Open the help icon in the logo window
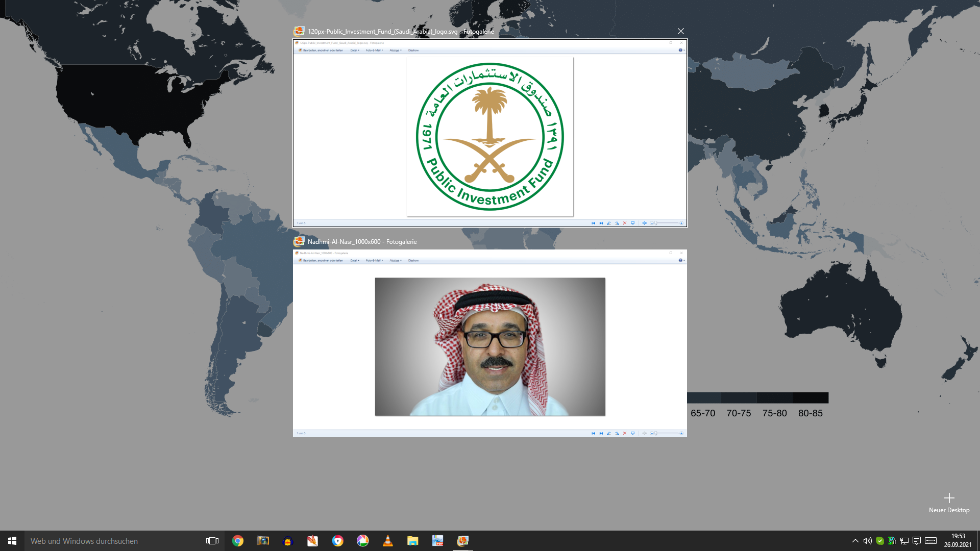Screen dimensions: 980x551 681,51
